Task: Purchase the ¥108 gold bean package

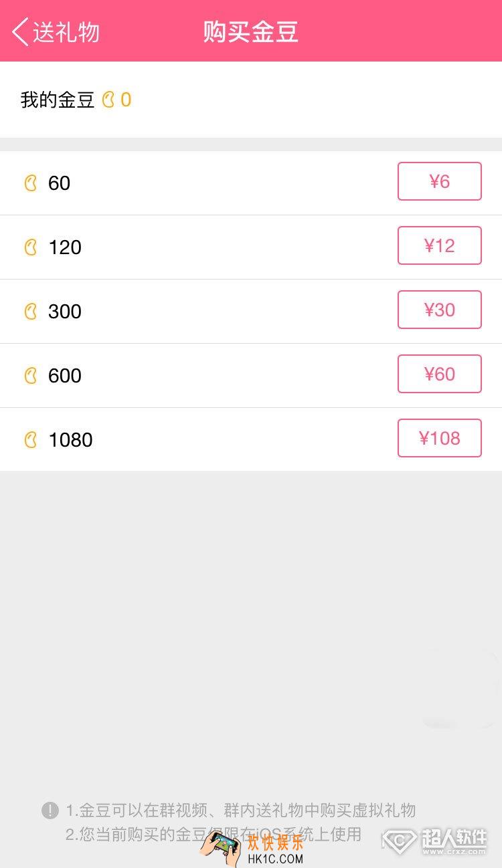Action: pyautogui.click(x=440, y=438)
